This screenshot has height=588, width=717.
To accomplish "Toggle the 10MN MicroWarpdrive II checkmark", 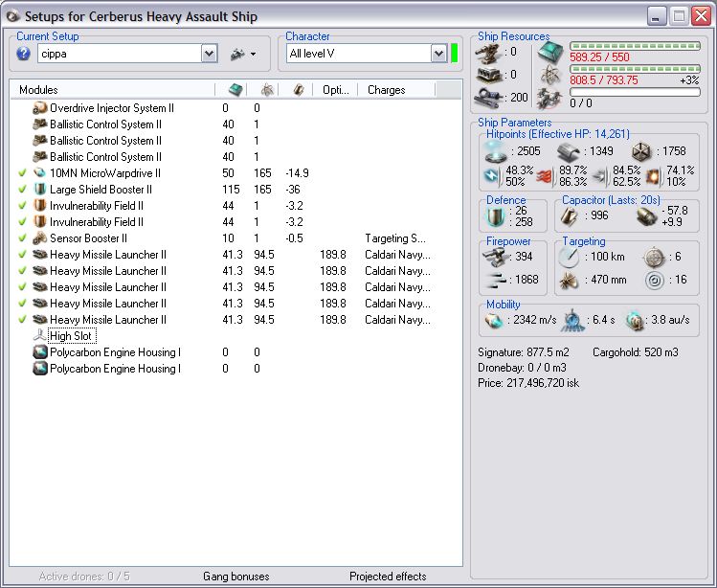I will (x=23, y=173).
